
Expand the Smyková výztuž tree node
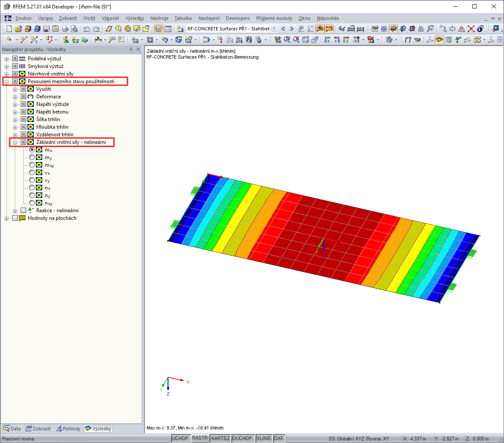point(6,67)
